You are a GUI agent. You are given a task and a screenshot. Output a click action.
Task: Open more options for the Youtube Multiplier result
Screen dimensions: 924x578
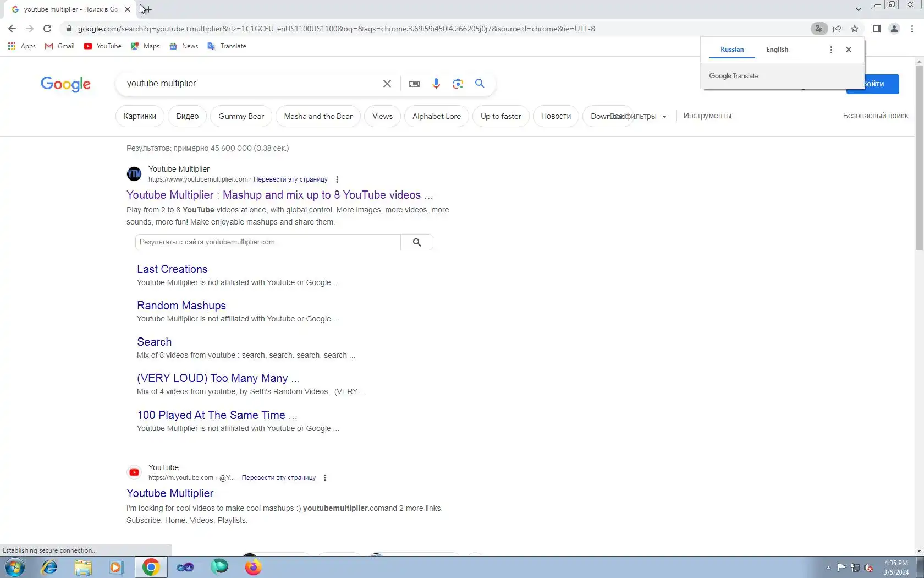pyautogui.click(x=337, y=179)
